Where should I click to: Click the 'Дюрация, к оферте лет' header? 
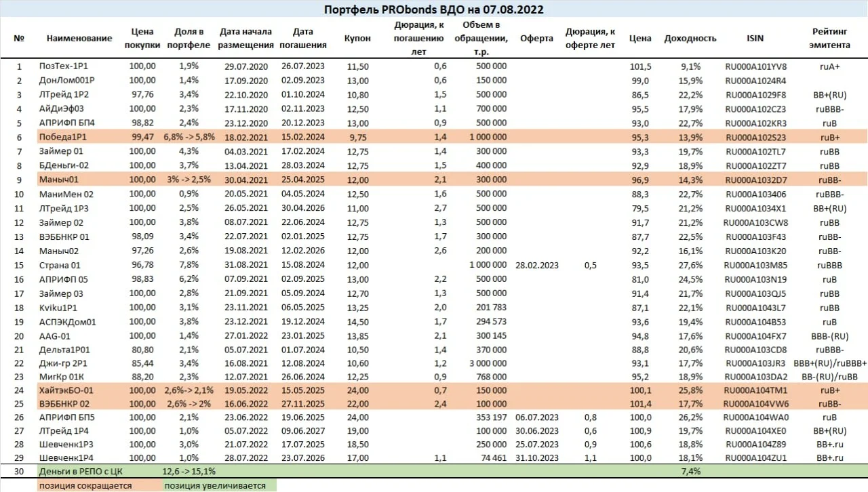pyautogui.click(x=590, y=39)
